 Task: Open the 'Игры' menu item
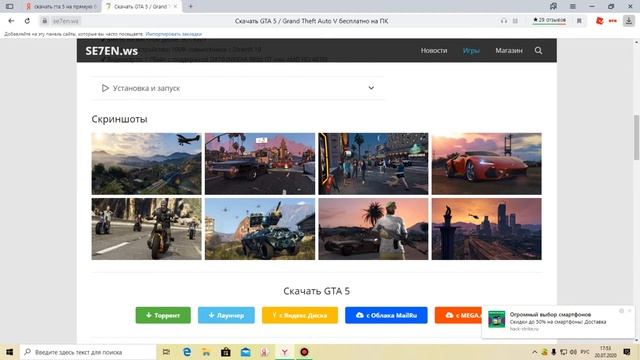point(471,50)
